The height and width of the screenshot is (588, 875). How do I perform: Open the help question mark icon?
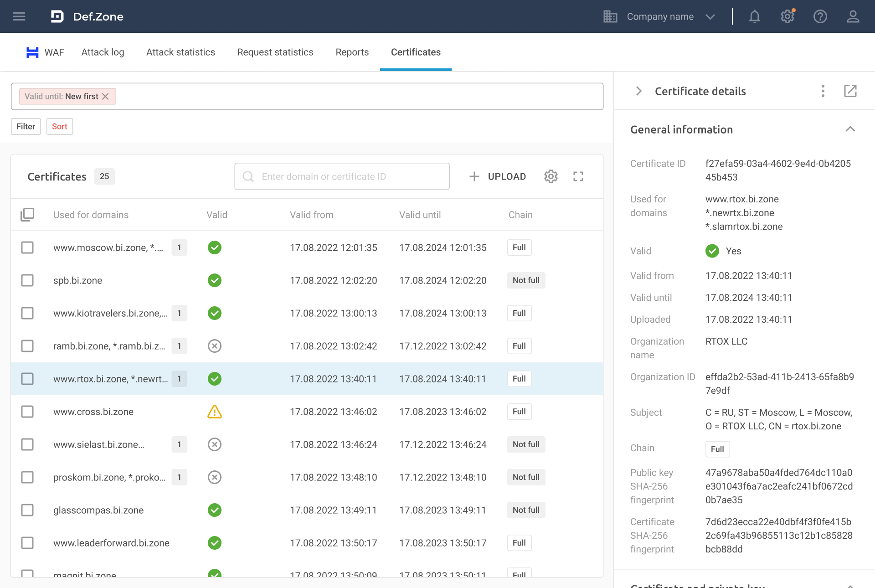click(x=820, y=16)
